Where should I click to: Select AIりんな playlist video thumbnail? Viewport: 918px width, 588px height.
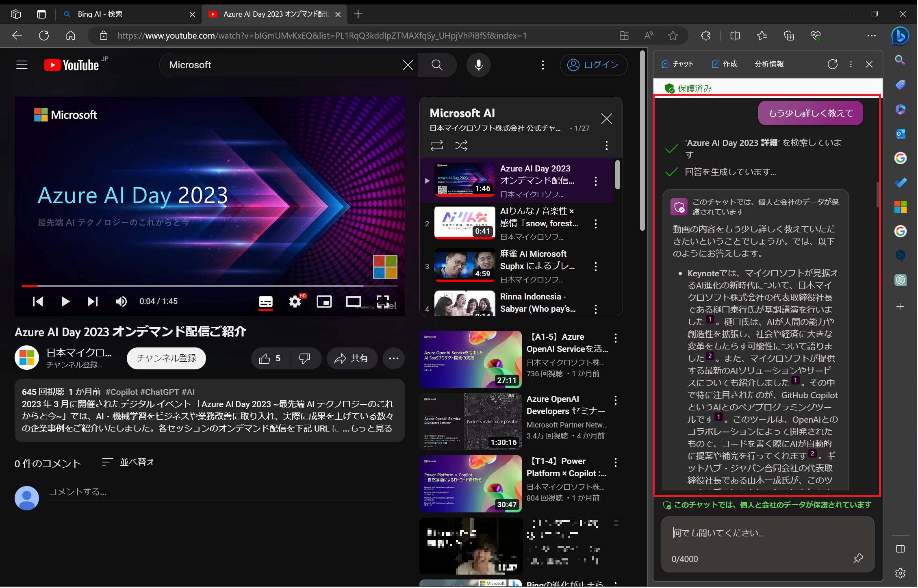tap(464, 223)
